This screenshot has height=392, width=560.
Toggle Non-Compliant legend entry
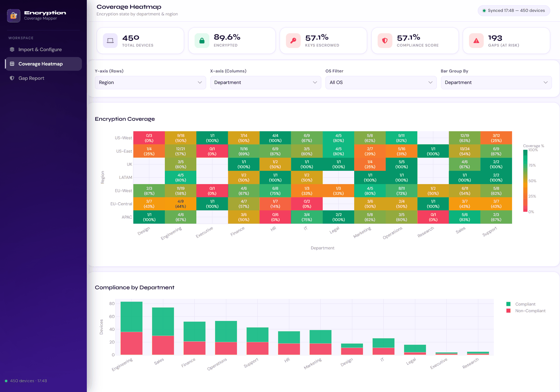pos(526,311)
